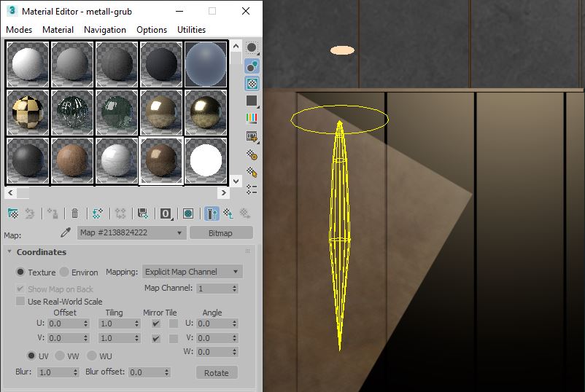Viewport: 585px width, 392px height.
Task: Click the Put Material to Scene icon
Action: (x=30, y=213)
